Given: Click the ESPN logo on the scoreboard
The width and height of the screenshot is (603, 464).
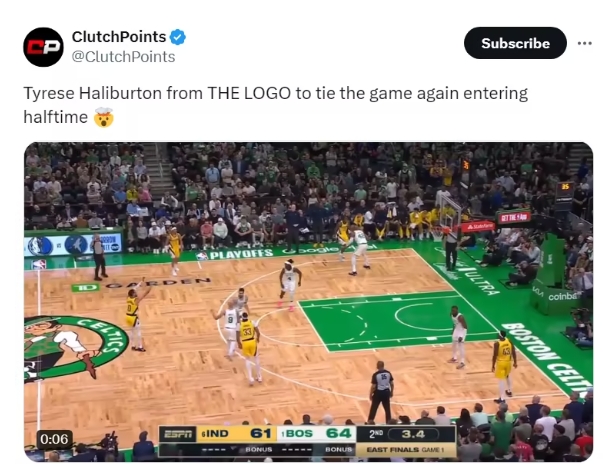Looking at the screenshot, I should click(x=178, y=434).
